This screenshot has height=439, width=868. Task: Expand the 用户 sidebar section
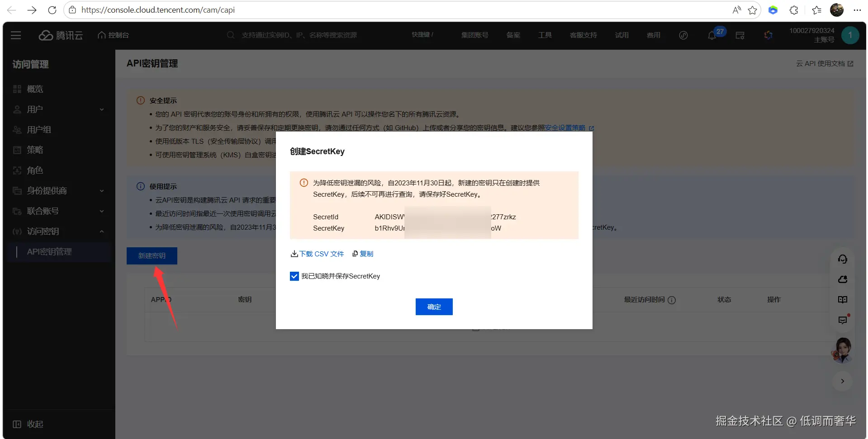[x=59, y=109]
